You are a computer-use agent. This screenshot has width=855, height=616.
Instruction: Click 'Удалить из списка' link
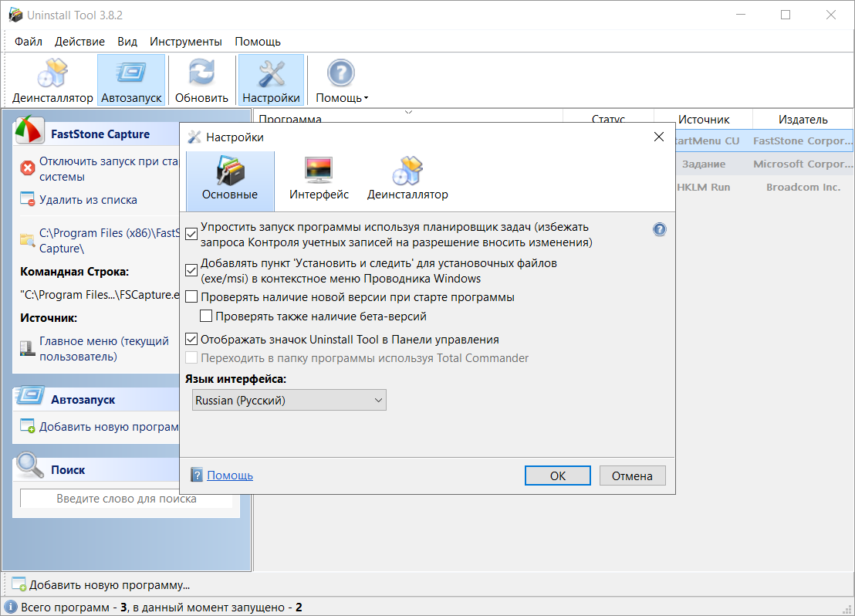point(88,200)
